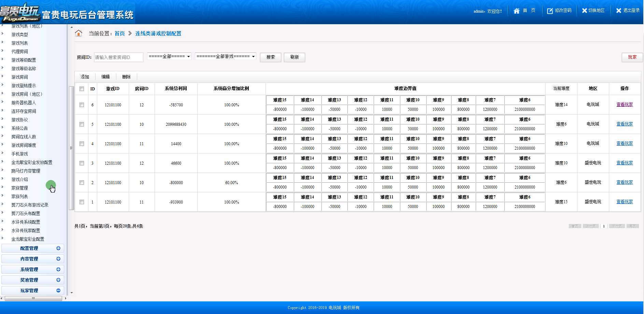Click the sidebar vertical scrollbar
Viewport: 644px width, 314px height.
click(71, 148)
